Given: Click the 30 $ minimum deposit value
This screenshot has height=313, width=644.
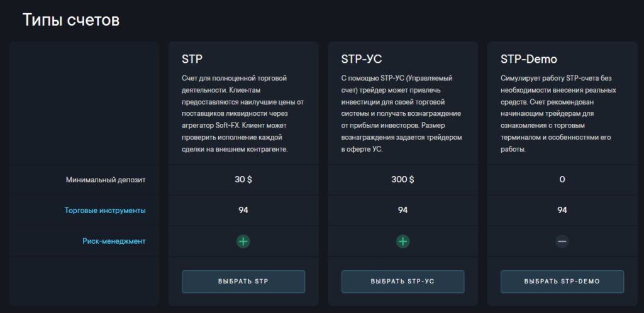Looking at the screenshot, I should click(x=243, y=180).
